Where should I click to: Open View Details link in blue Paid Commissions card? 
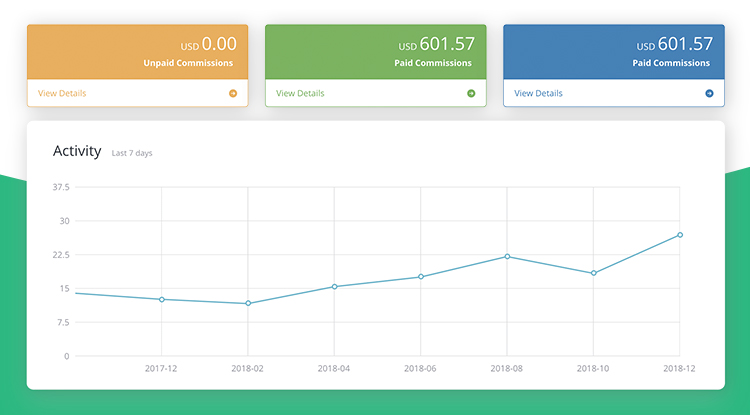tap(538, 93)
